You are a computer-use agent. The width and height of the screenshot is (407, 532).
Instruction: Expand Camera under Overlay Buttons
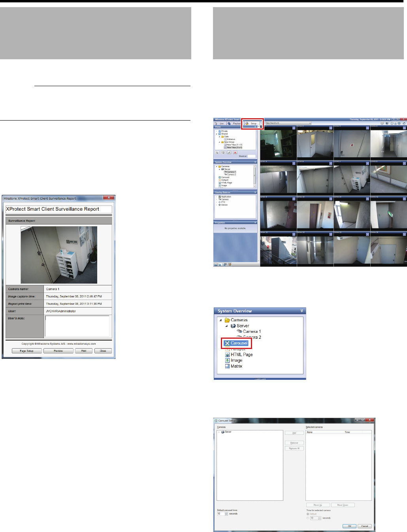pyautogui.click(x=217, y=200)
